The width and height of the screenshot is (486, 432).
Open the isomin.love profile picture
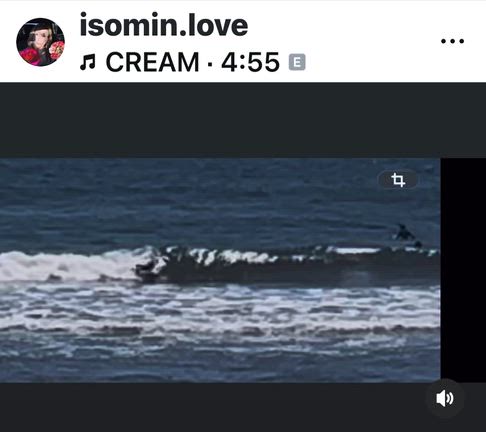coord(40,42)
